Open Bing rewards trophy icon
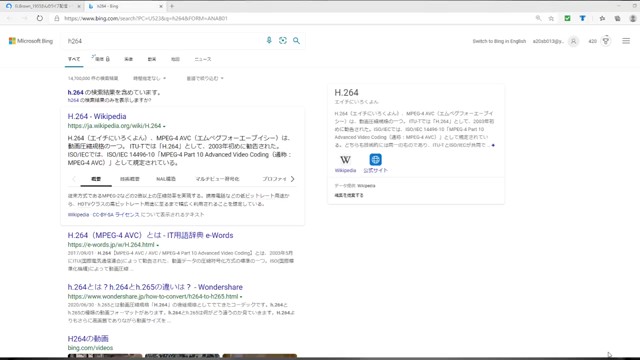 (x=606, y=41)
